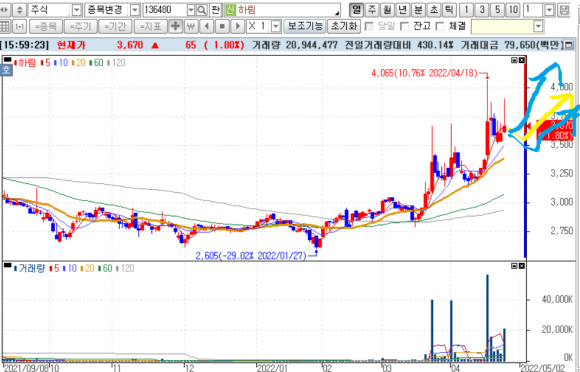The width and height of the screenshot is (580, 372).
Task: Expand the stock code history dropdown
Action: (191, 10)
